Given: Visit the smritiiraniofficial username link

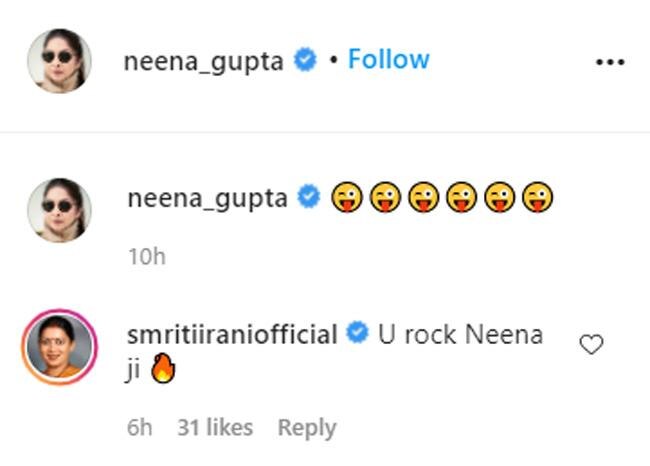Looking at the screenshot, I should click(x=232, y=334).
